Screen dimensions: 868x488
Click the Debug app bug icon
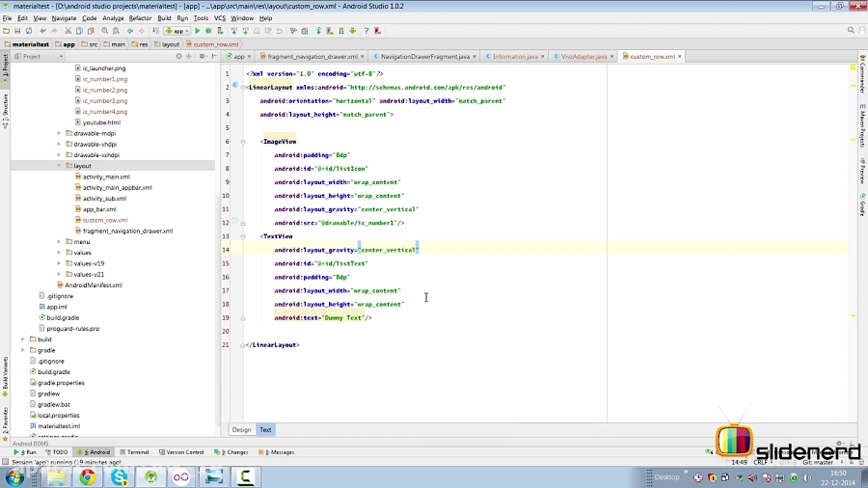point(208,31)
